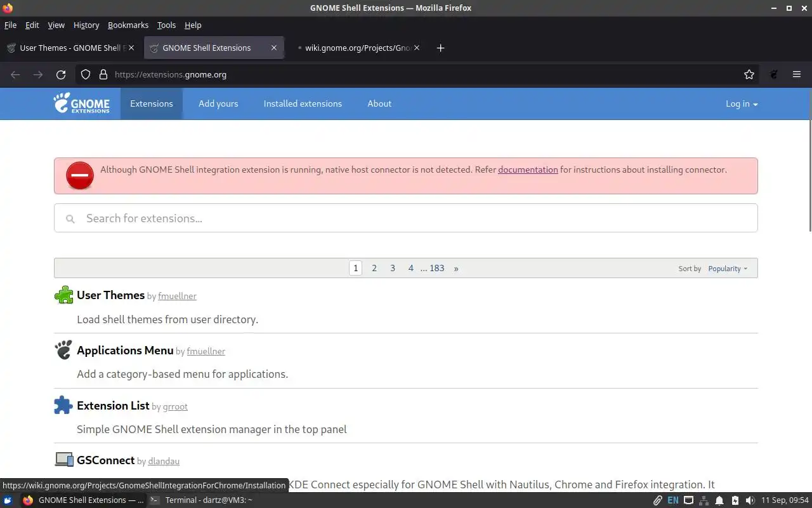Go to results page 4
This screenshot has width=812, height=508.
coord(411,268)
